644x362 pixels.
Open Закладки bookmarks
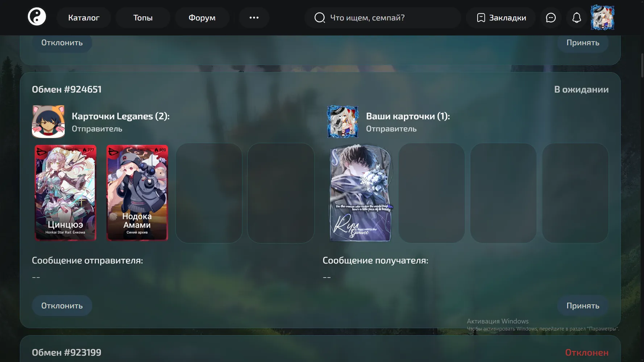[x=501, y=17]
